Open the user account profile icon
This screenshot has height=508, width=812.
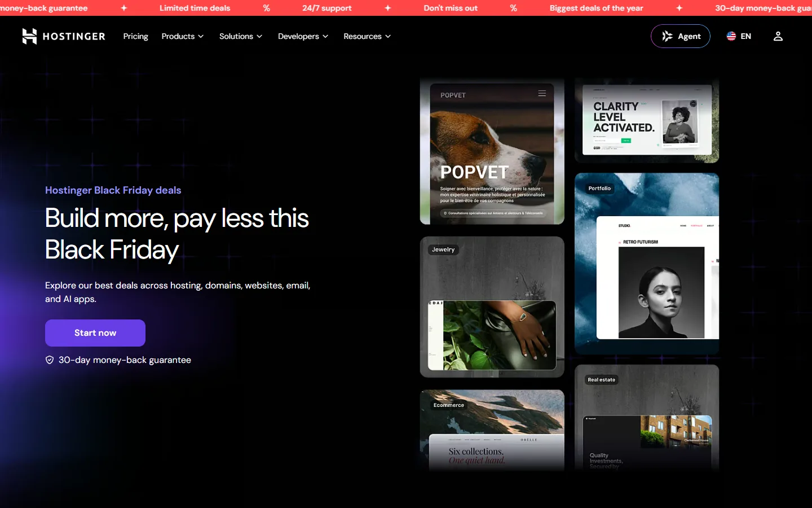778,36
